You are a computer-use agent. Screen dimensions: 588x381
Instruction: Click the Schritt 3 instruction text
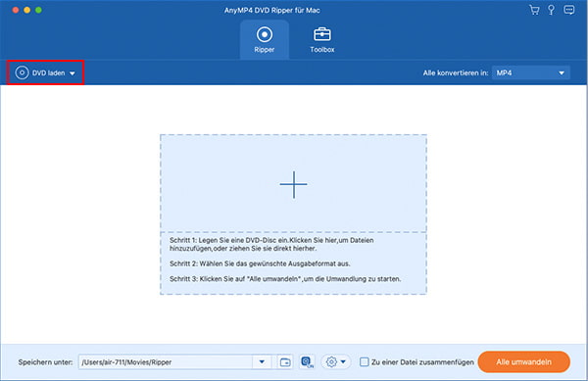point(285,279)
